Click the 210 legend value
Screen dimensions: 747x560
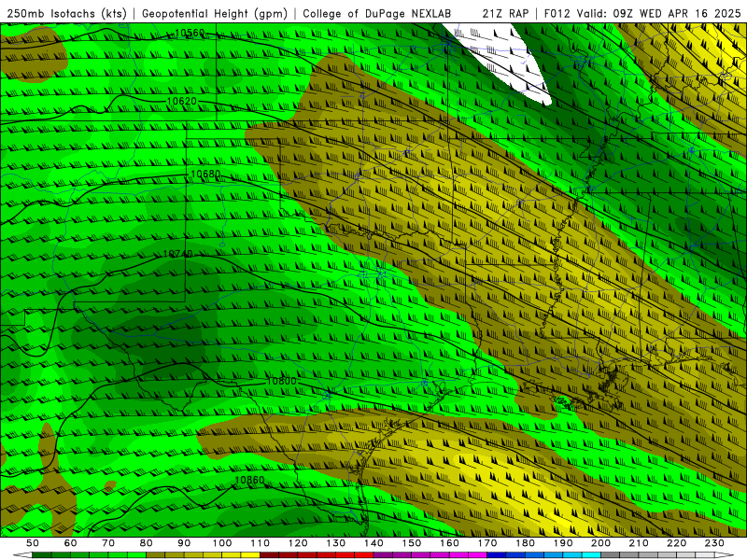[639, 543]
